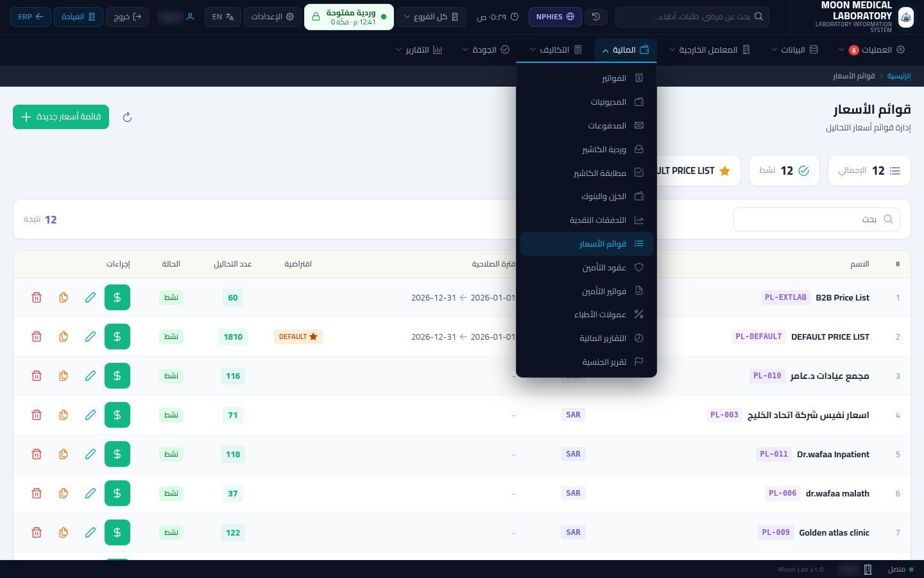This screenshot has width=924, height=578.
Task: Expand the التقارير navigation menu
Action: (x=419, y=49)
